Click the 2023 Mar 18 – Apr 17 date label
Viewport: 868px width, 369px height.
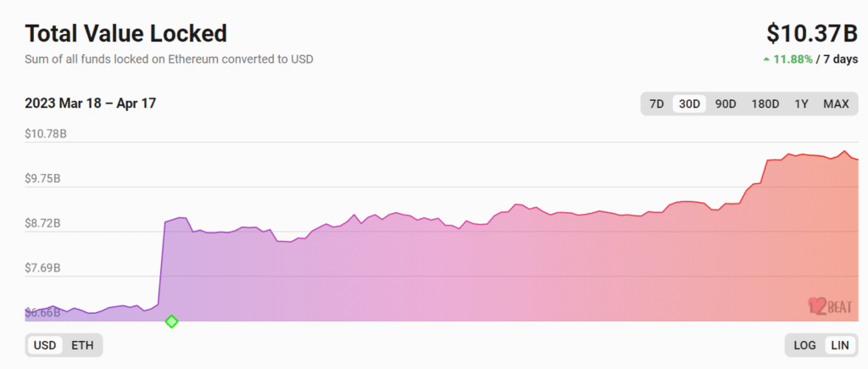point(90,103)
